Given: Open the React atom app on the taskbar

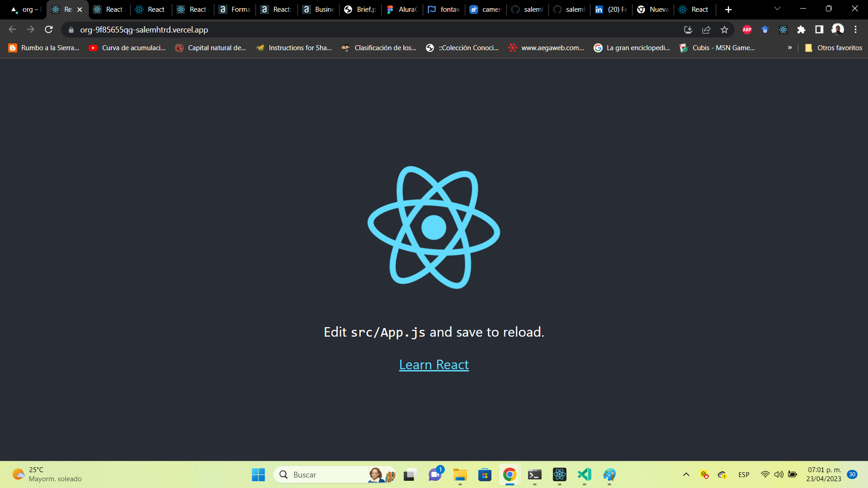Looking at the screenshot, I should coord(560,474).
